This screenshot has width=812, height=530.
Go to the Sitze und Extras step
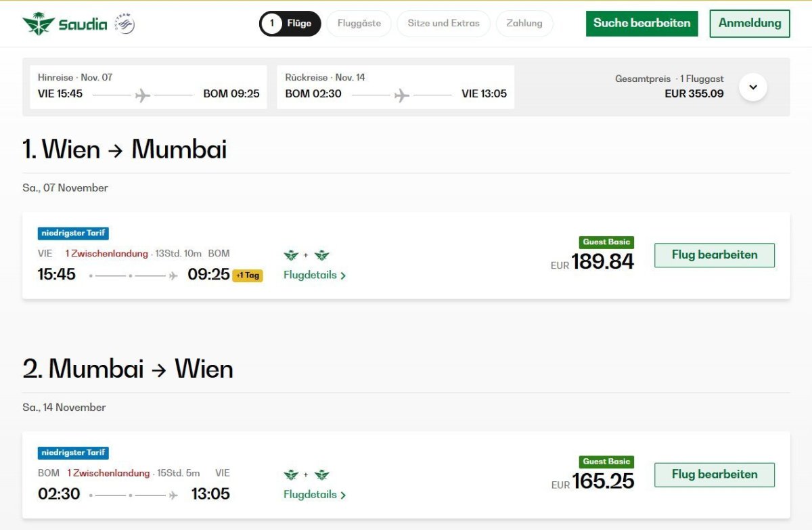(443, 24)
